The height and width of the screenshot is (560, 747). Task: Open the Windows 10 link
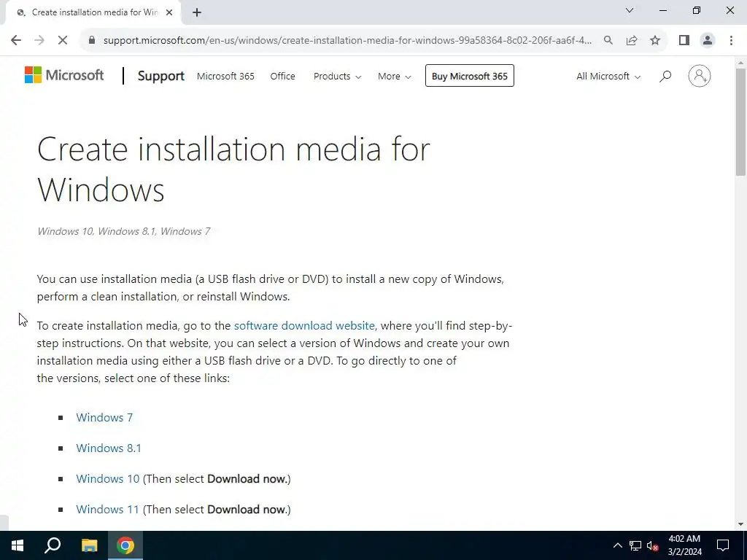[x=108, y=478]
